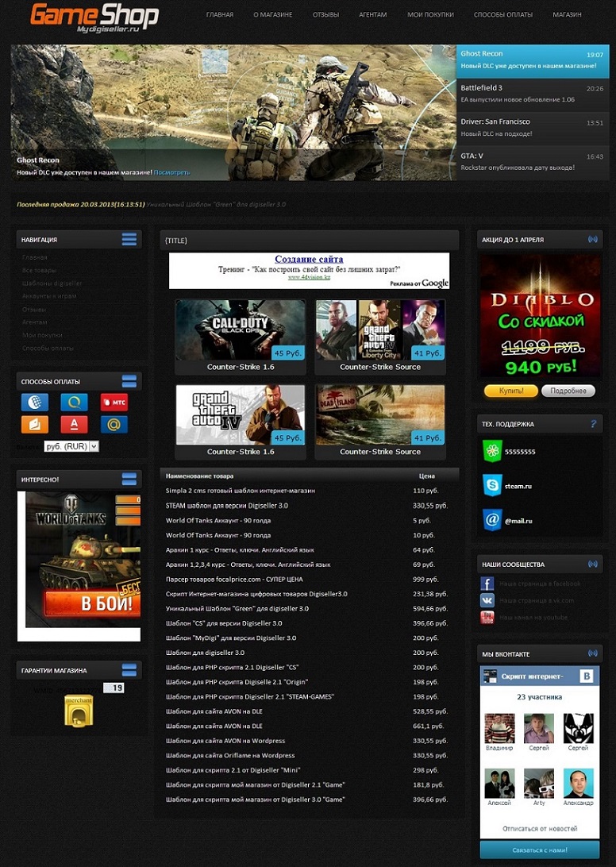
Task: Click the yellow Купить! button
Action: (x=511, y=391)
